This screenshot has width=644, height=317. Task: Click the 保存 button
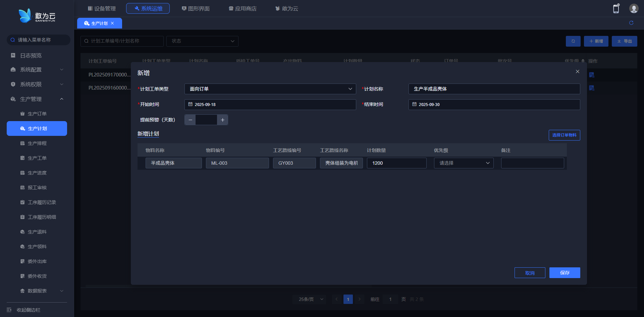565,273
